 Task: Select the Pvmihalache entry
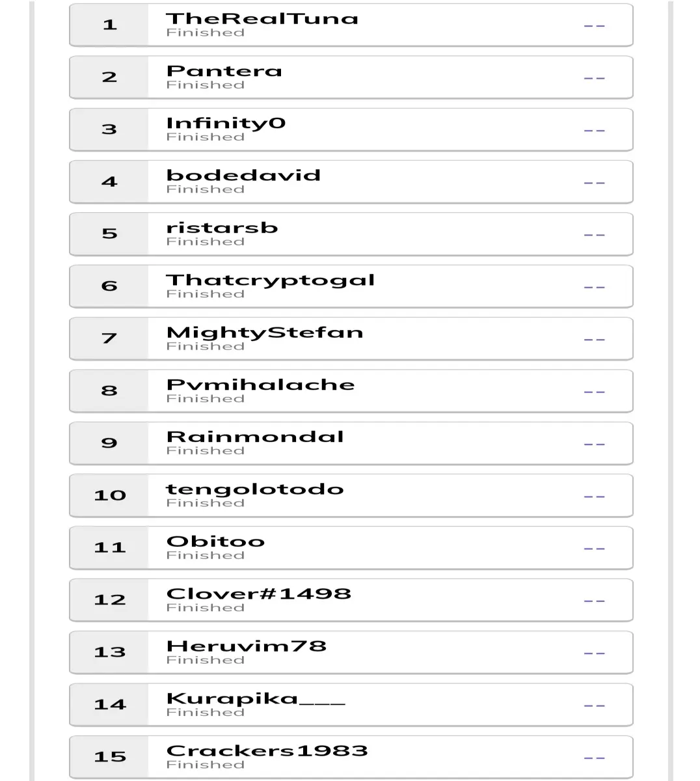(x=351, y=390)
